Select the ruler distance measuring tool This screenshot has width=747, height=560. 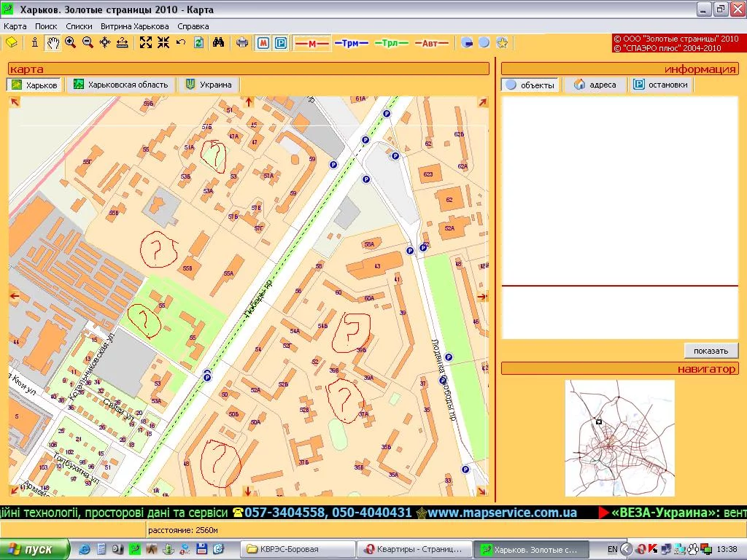pyautogui.click(x=123, y=43)
